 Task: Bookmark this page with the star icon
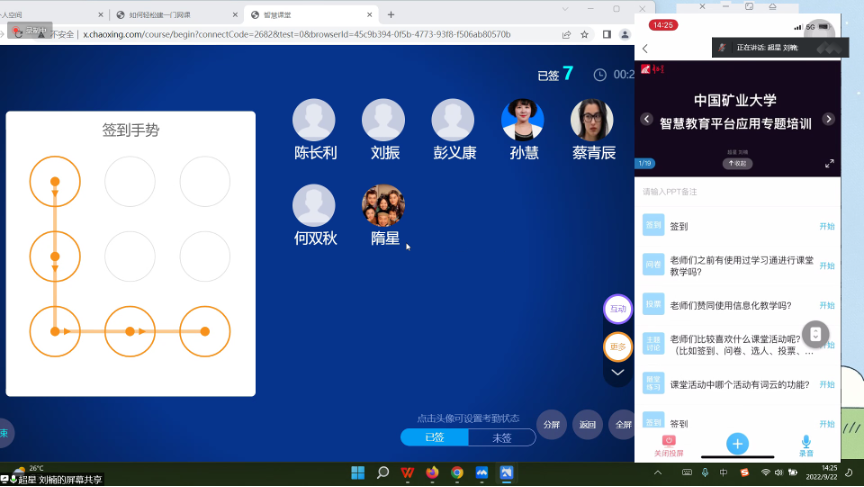point(585,34)
